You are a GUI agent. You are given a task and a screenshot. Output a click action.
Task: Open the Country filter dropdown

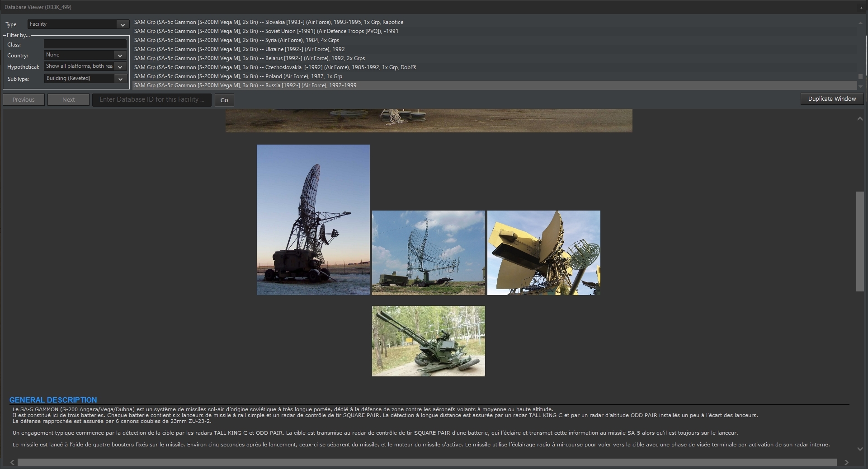tap(85, 55)
